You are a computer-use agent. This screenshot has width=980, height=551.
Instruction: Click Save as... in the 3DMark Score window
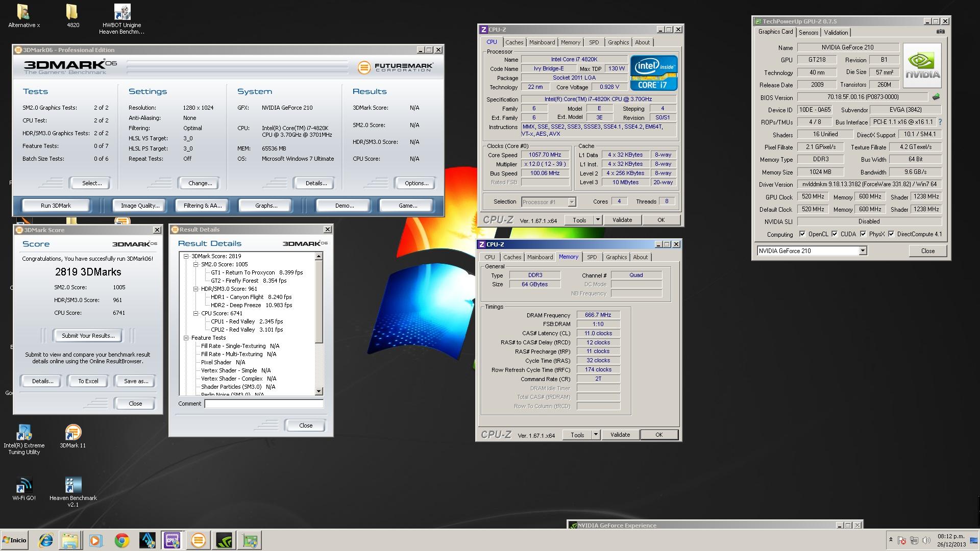point(136,381)
